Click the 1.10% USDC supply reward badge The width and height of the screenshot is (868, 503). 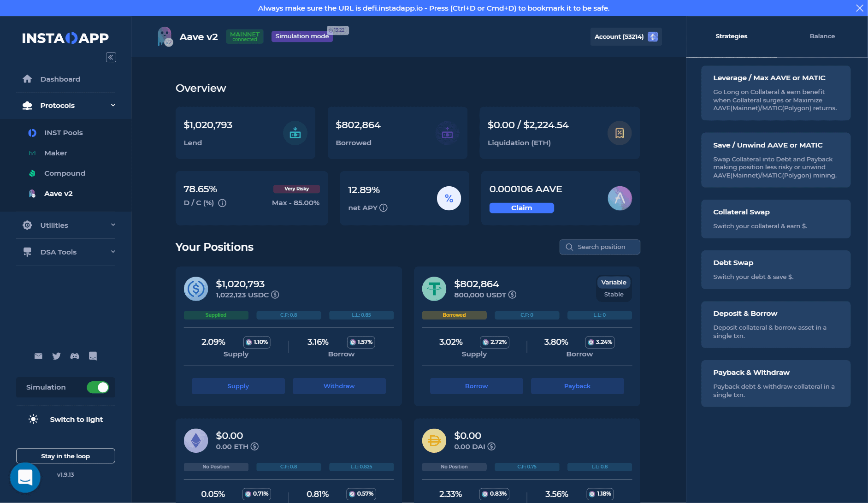click(257, 342)
